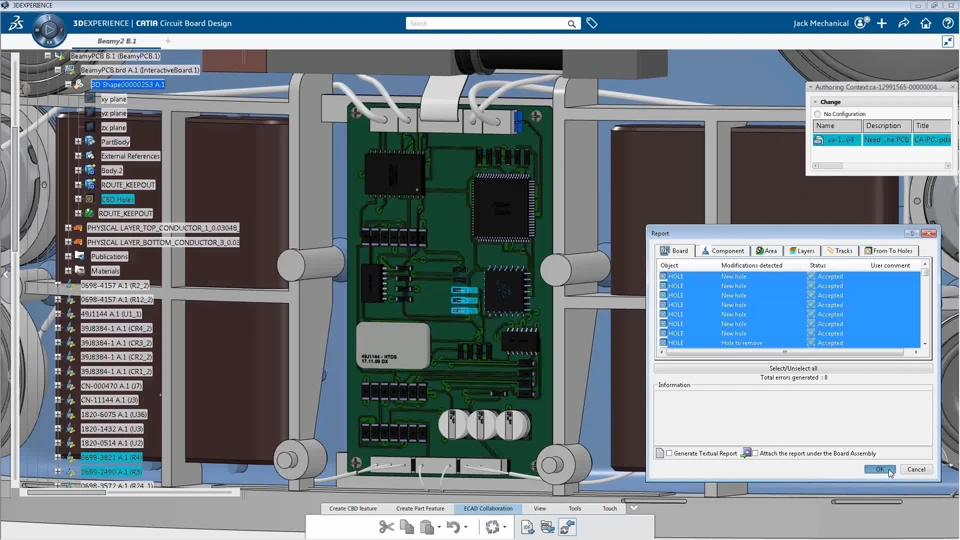Toggle Accepted checkbox of second HOLE row
Screen dimensions: 960x540
[811, 286]
